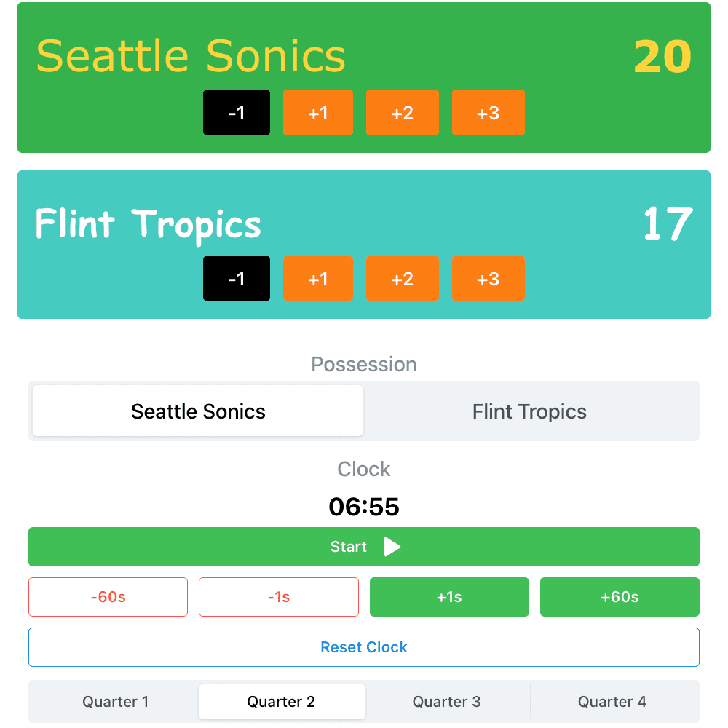728x728 pixels.
Task: Reset the game clock
Action: click(364, 647)
